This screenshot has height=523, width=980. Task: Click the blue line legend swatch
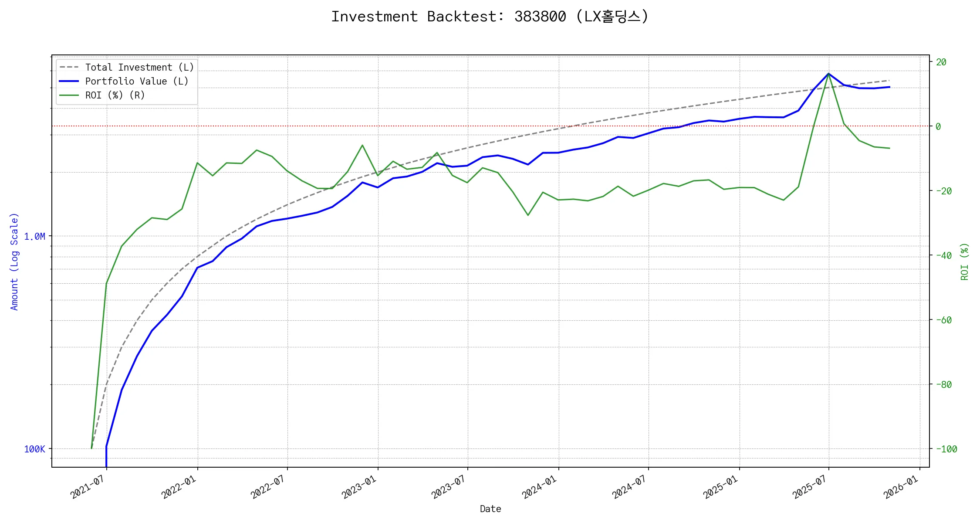tap(69, 82)
